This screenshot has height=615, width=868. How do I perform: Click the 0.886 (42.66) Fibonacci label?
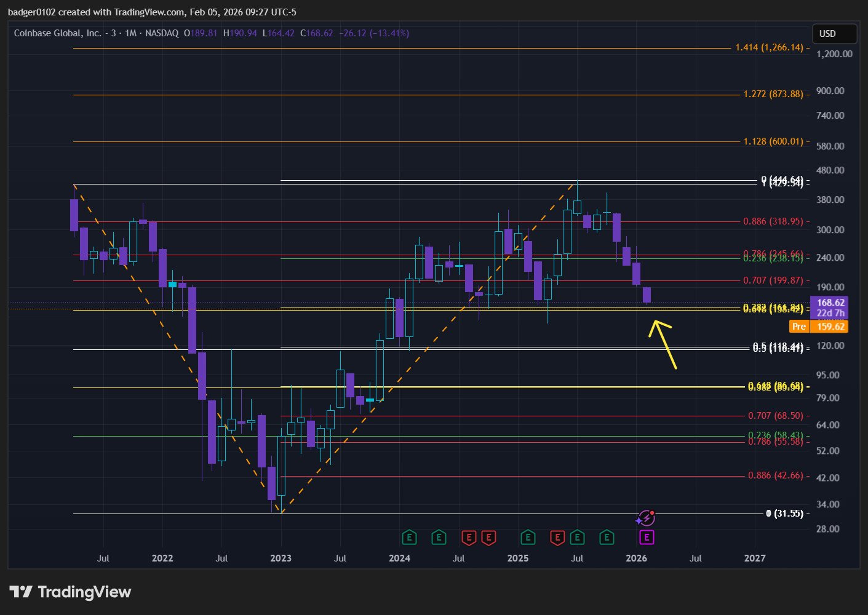click(776, 475)
